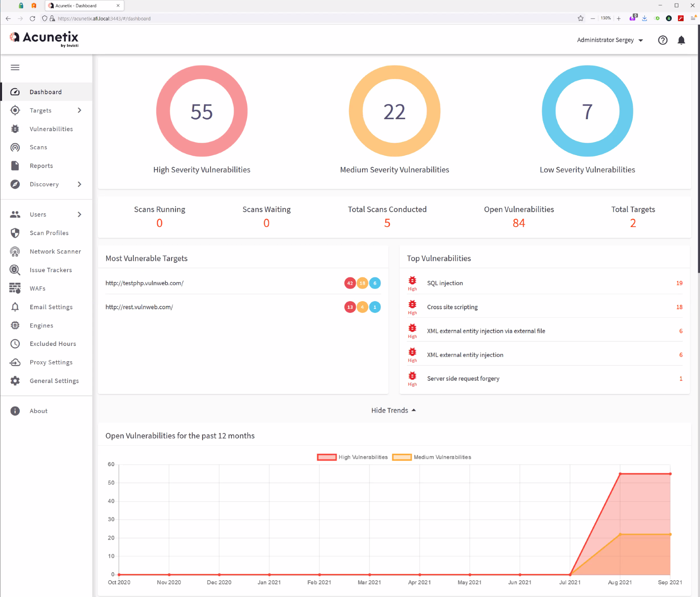Open Reports in the sidebar
700x597 pixels.
tap(41, 166)
